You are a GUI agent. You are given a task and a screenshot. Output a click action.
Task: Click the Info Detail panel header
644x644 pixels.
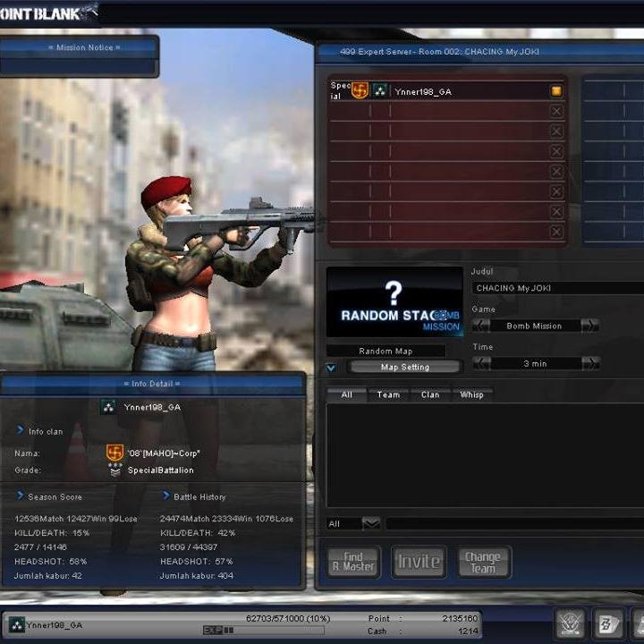(152, 384)
